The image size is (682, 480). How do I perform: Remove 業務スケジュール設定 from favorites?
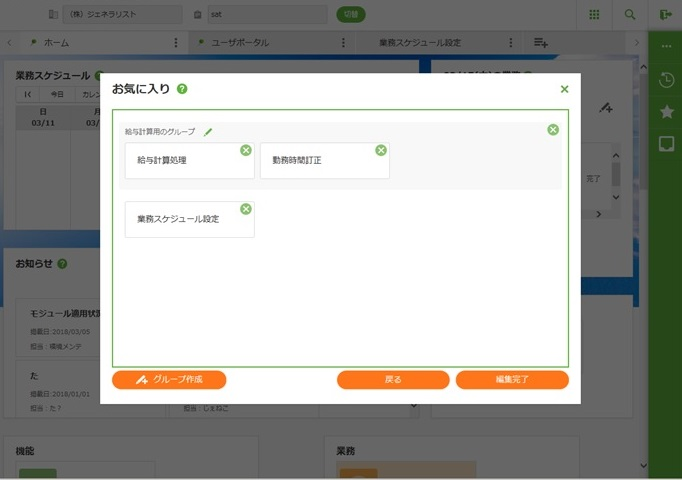246,209
